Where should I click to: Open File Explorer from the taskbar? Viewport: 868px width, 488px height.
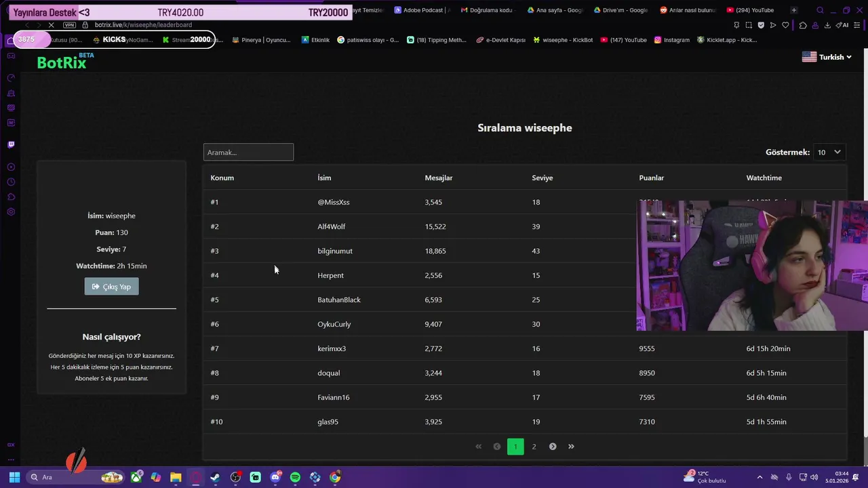point(176,477)
